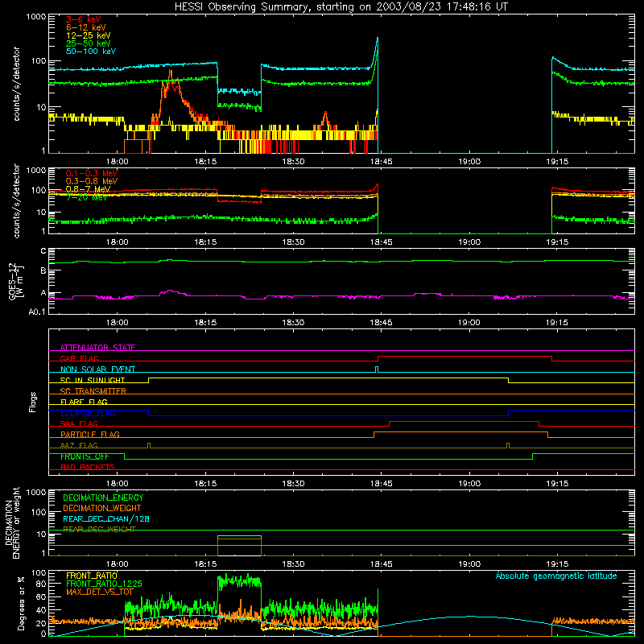Click the Absolute geomagnetic latitude label
Screen dimensions: 644x644
coord(556,576)
